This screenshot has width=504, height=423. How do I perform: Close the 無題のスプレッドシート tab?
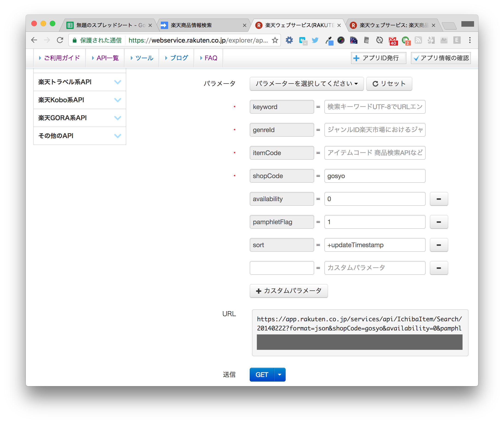[x=150, y=25]
